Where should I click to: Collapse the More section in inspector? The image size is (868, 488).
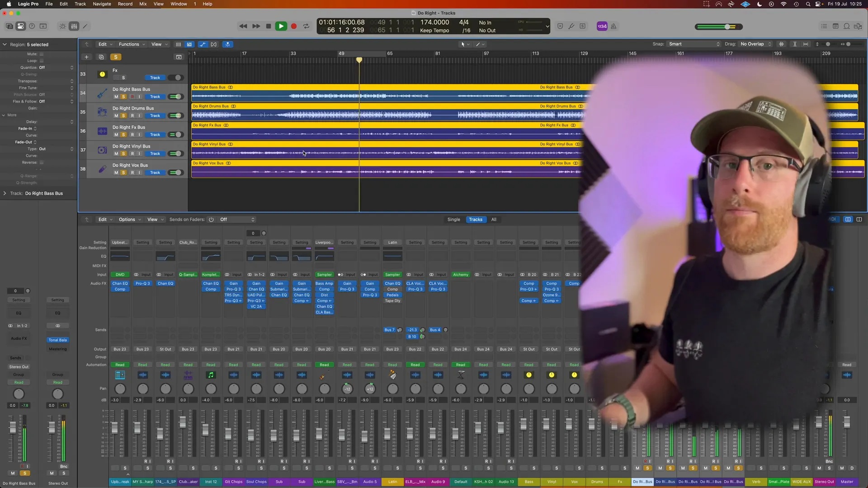(x=4, y=115)
